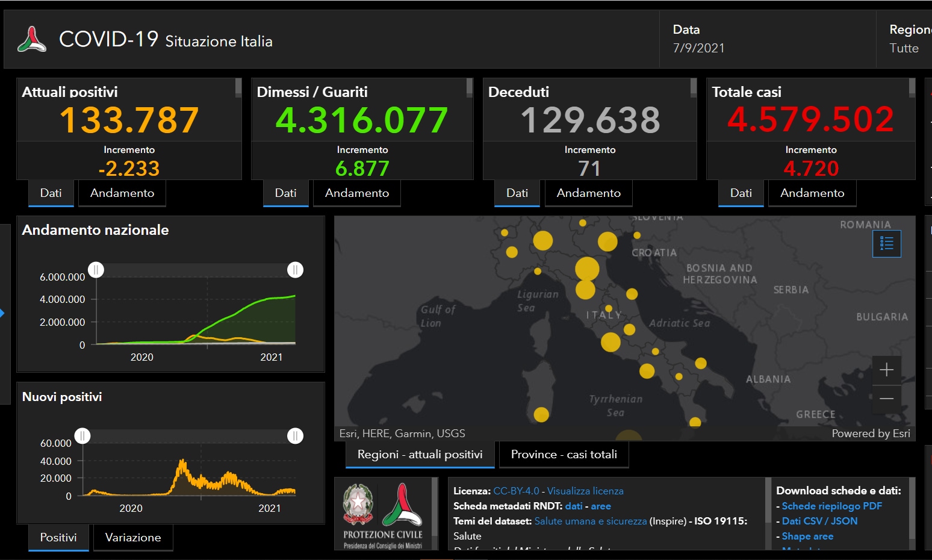This screenshot has height=560, width=932.
Task: Switch to Andamento tab under Attuali positivi
Action: (x=122, y=193)
